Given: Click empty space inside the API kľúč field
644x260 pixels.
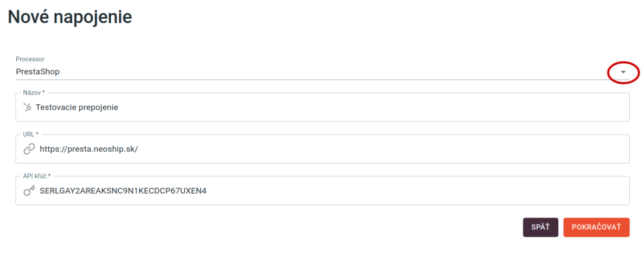Looking at the screenshot, I should tap(411, 190).
